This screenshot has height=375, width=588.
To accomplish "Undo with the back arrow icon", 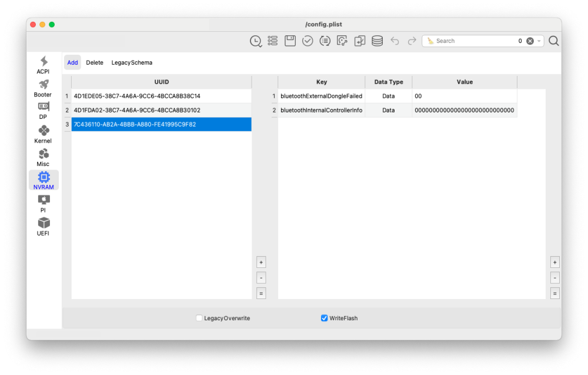I will pos(395,41).
